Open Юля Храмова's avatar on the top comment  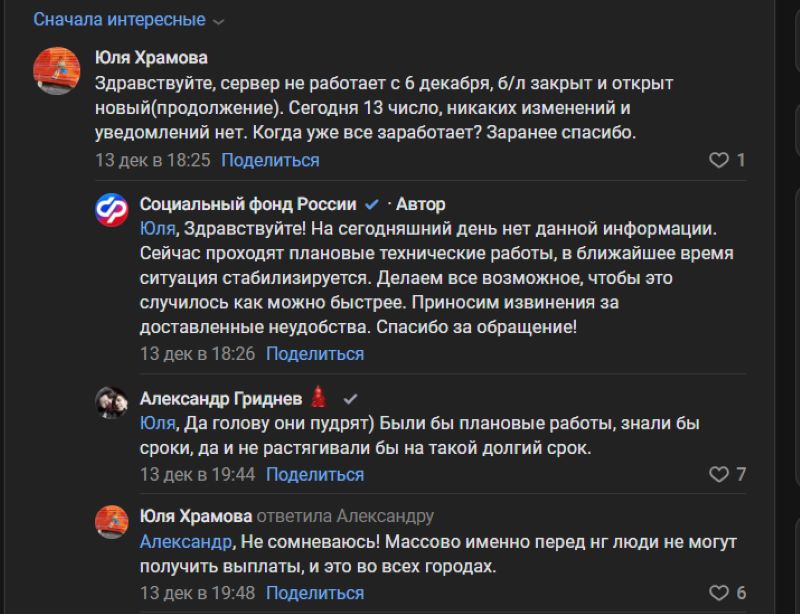(57, 70)
